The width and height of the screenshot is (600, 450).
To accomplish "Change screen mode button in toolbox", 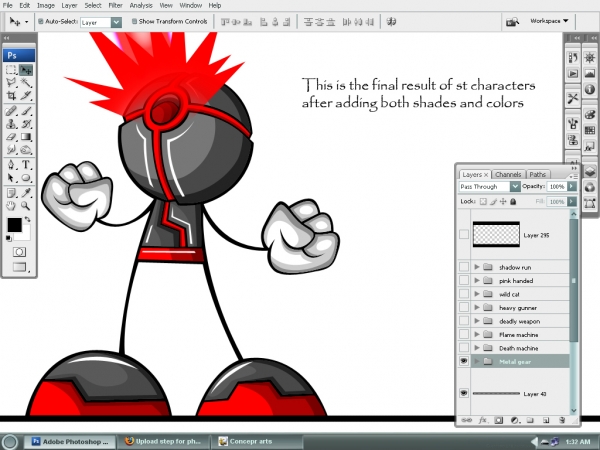I will click(20, 267).
